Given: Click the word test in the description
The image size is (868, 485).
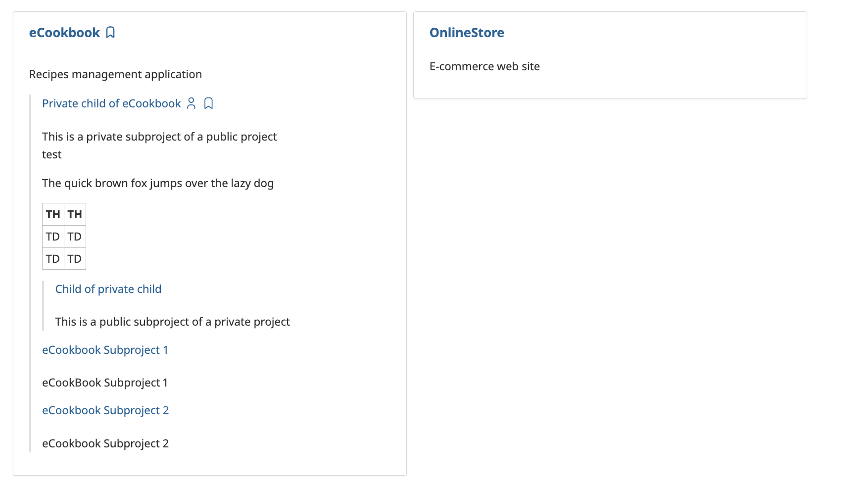Looking at the screenshot, I should pyautogui.click(x=52, y=154).
